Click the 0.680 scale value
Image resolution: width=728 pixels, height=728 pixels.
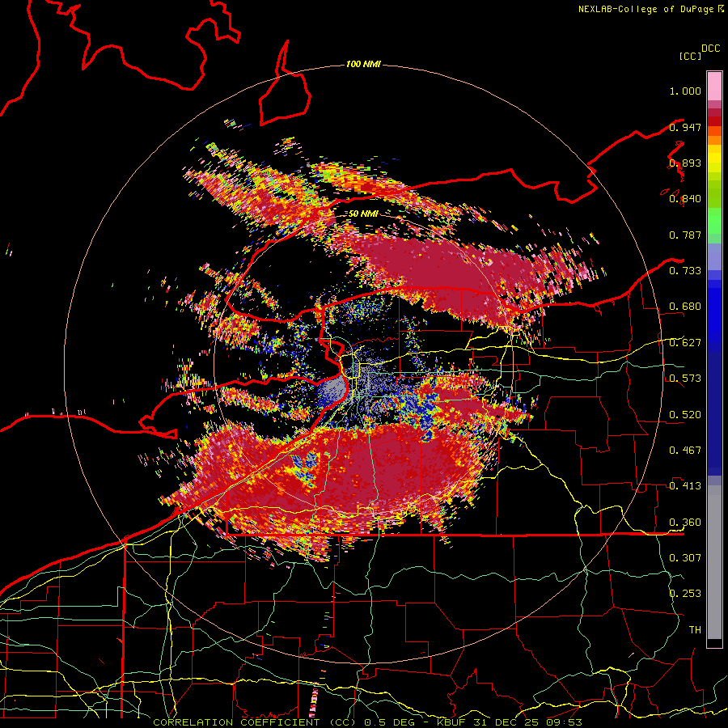(x=685, y=307)
